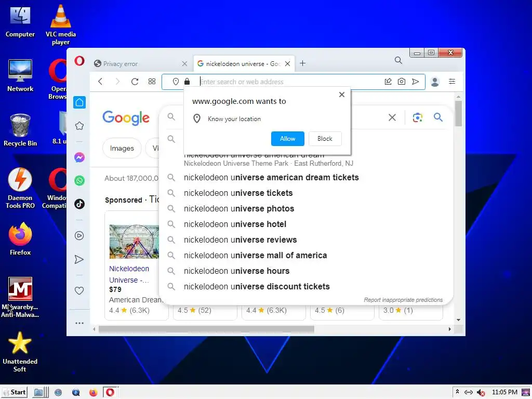Close the nickelodeon universe tab
Screen dimensions: 532x399
(287, 64)
